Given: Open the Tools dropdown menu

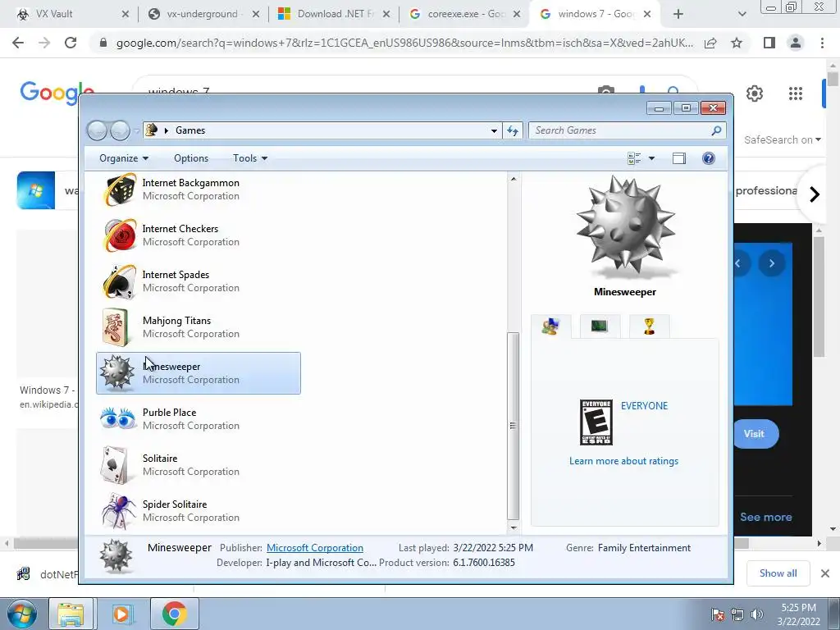Looking at the screenshot, I should (249, 158).
